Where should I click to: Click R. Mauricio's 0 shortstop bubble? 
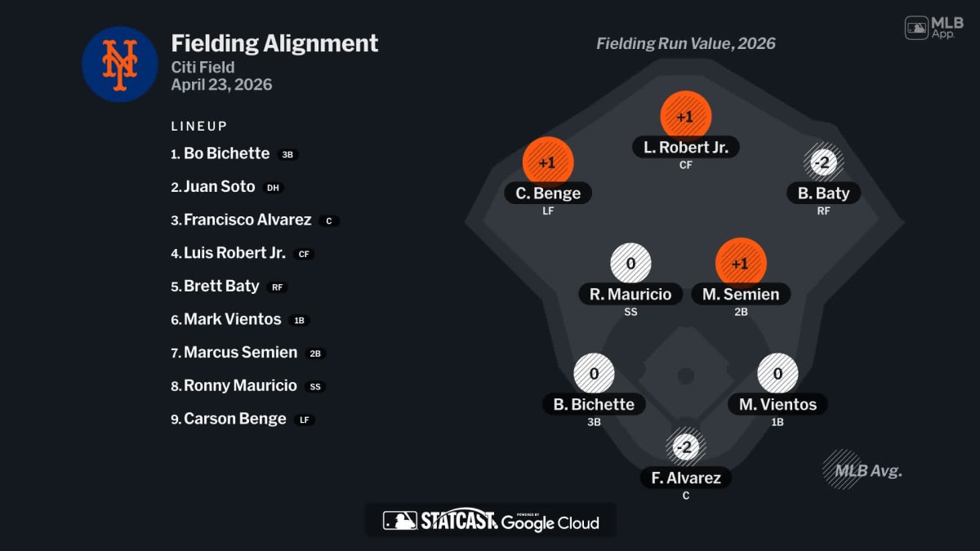click(630, 263)
